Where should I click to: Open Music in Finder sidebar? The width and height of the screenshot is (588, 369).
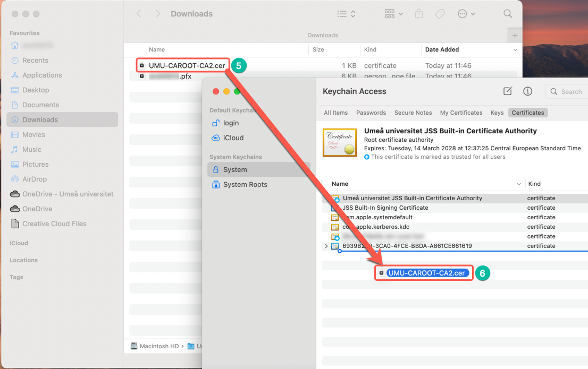(32, 150)
